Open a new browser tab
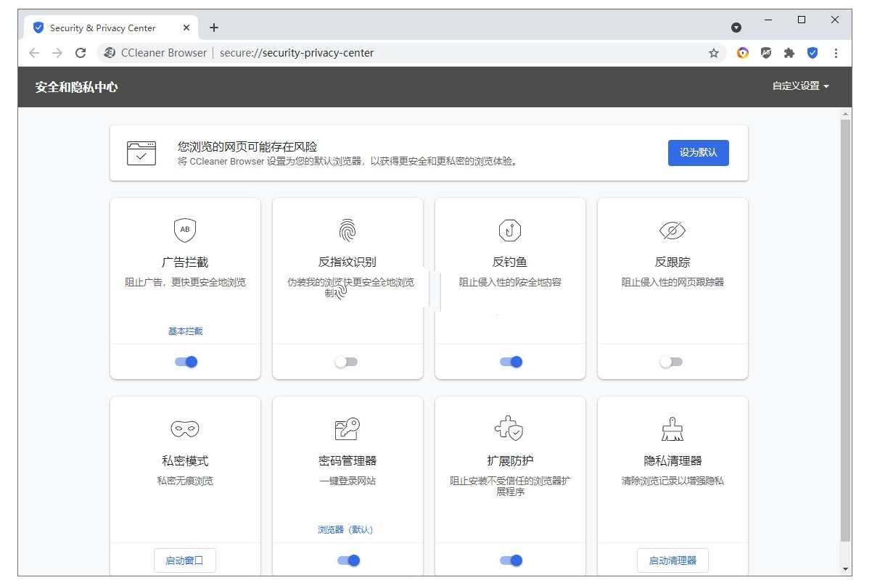This screenshot has width=872, height=588. click(x=213, y=28)
